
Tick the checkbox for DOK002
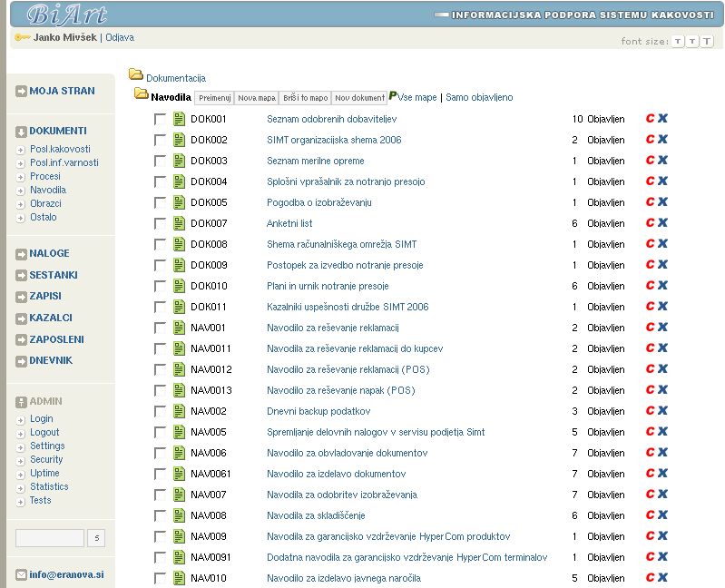pos(161,140)
